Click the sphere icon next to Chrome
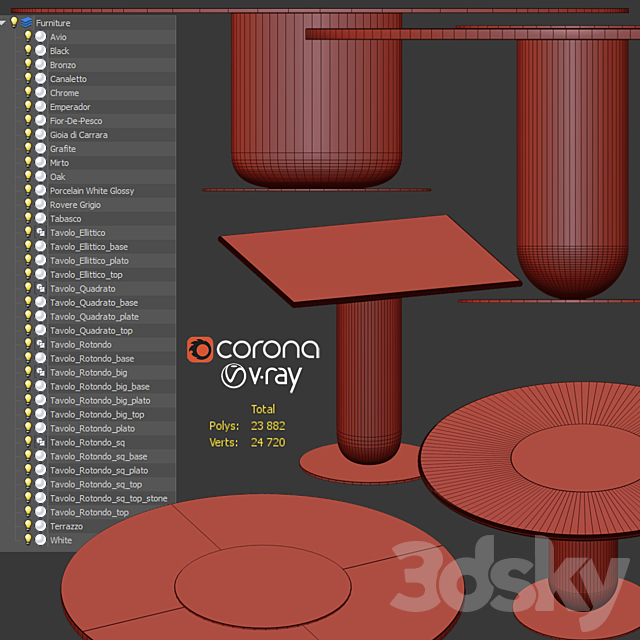This screenshot has height=640, width=640. coord(40,92)
